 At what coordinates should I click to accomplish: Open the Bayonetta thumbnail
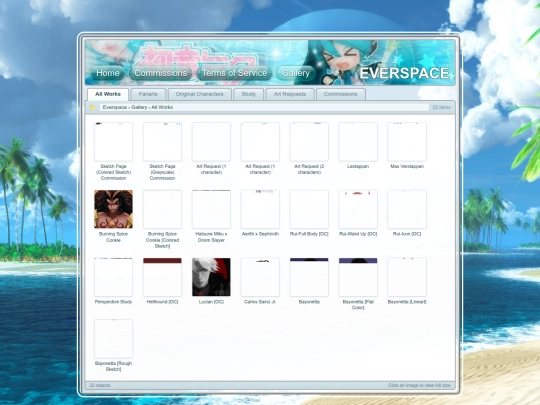point(309,277)
